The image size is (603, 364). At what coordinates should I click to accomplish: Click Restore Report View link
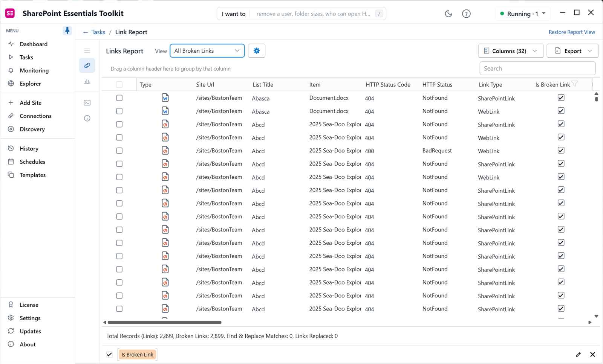click(x=572, y=32)
